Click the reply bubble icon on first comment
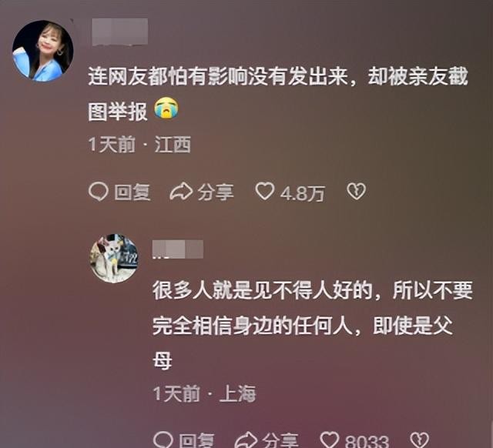 [x=99, y=192]
